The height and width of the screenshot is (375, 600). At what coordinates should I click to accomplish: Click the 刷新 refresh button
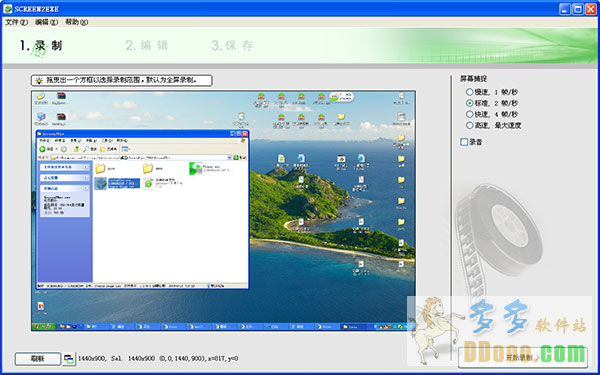click(38, 359)
